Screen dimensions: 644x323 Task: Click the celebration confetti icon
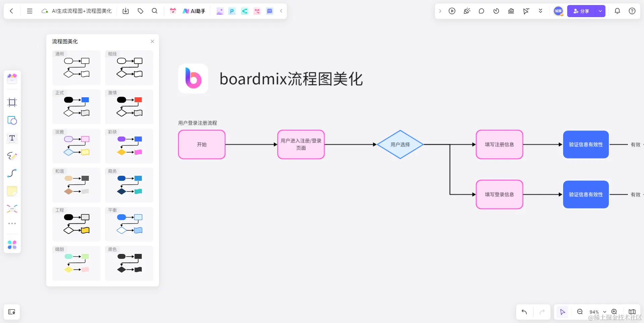tap(467, 11)
